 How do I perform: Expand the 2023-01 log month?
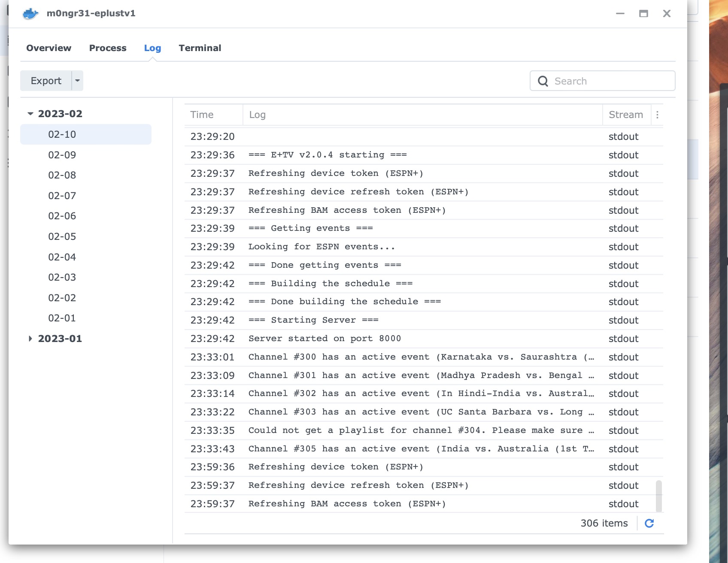point(30,339)
